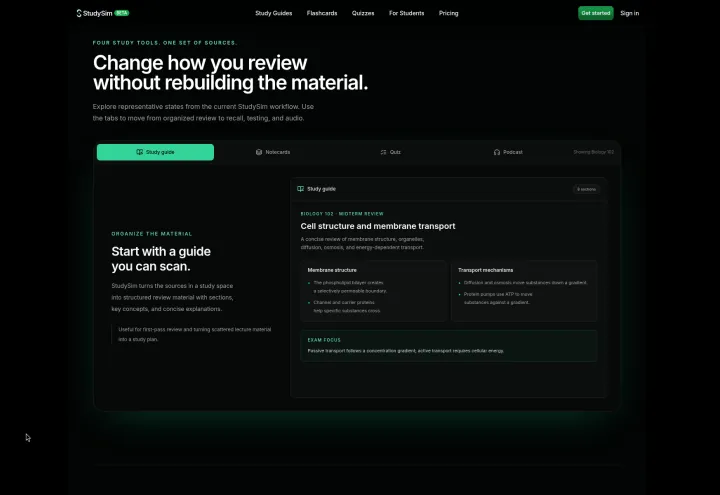The height and width of the screenshot is (495, 720).
Task: Click the 'Transport mechanisms' card title
Action: point(485,270)
